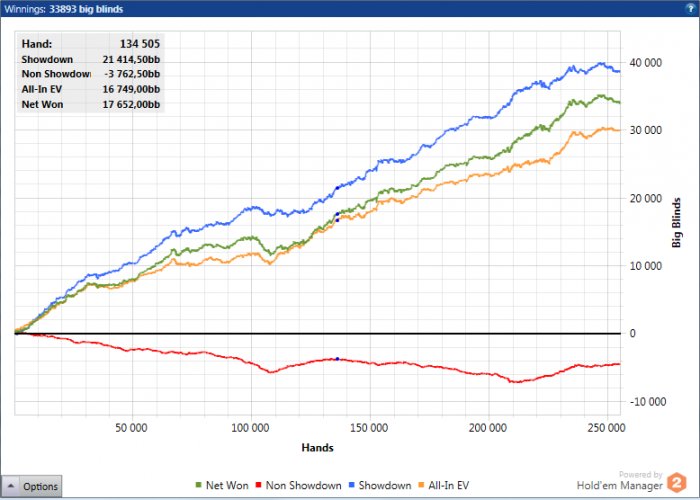This screenshot has height=500, width=700.
Task: Click the Hand value 134 505
Action: pyautogui.click(x=140, y=44)
